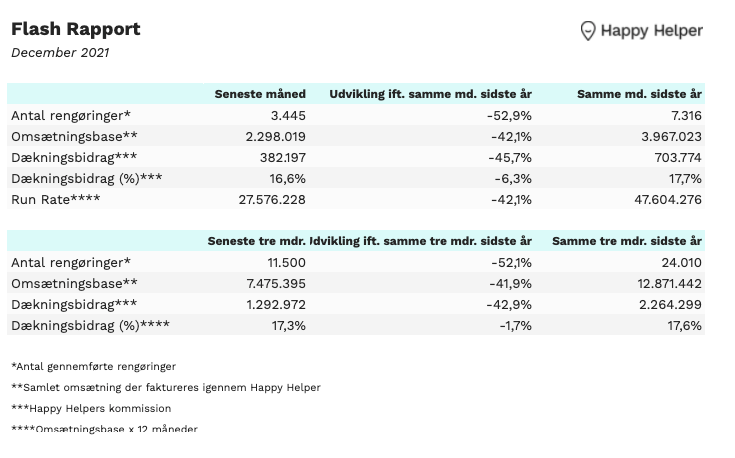Click the Happy Helper brand name text
735x458 pixels.
[x=652, y=31]
